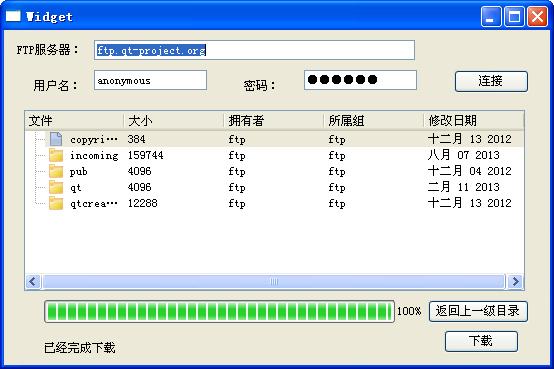This screenshot has height=369, width=554.
Task: Click the green download progress bar
Action: click(219, 312)
